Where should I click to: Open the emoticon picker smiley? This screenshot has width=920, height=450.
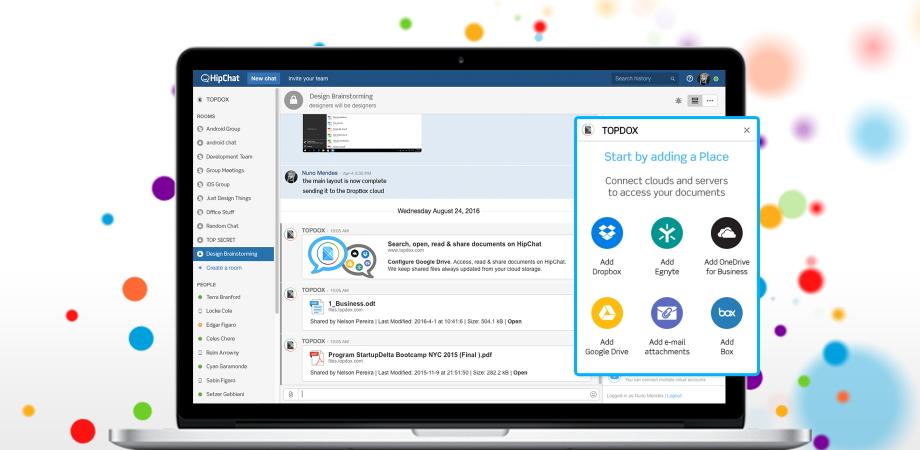(x=593, y=394)
